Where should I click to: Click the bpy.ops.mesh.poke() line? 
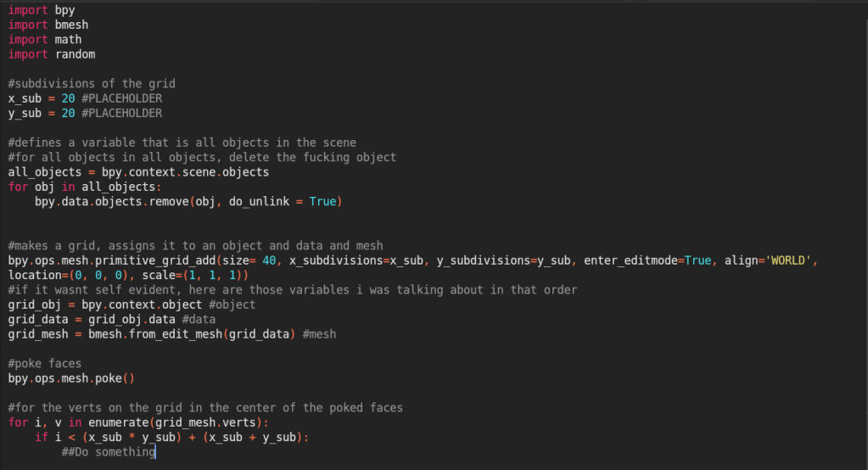(71, 378)
